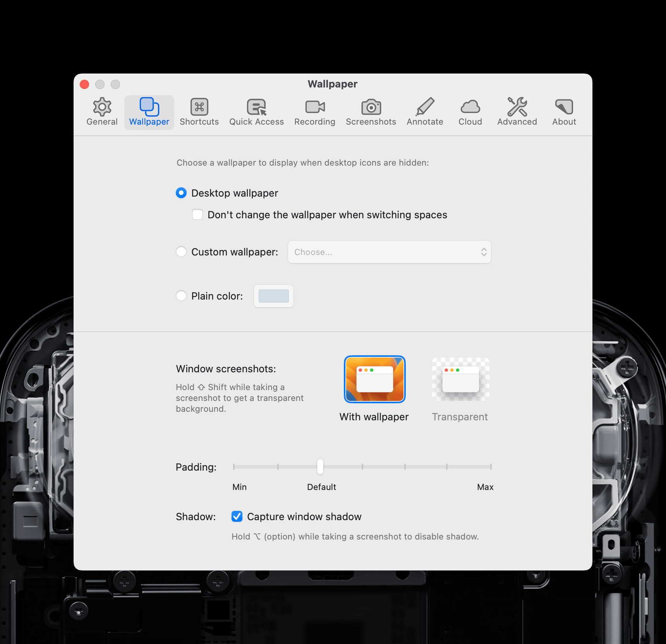The image size is (666, 644).
Task: Click the Max end of padding slider
Action: point(491,467)
